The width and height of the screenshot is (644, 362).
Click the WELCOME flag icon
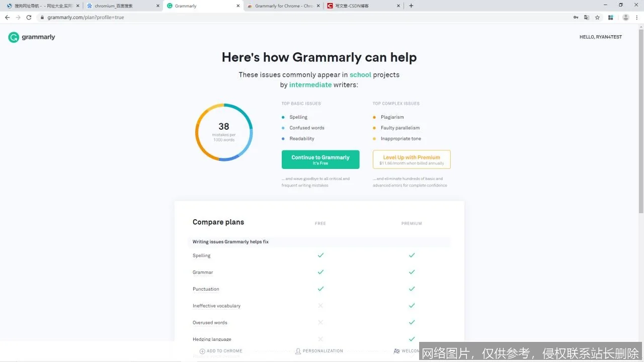coord(397,350)
